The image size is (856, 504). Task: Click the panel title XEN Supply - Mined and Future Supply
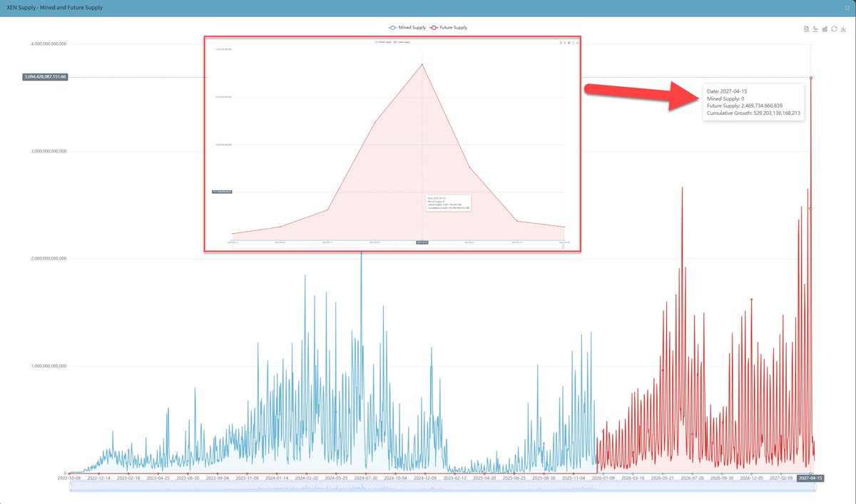54,7
